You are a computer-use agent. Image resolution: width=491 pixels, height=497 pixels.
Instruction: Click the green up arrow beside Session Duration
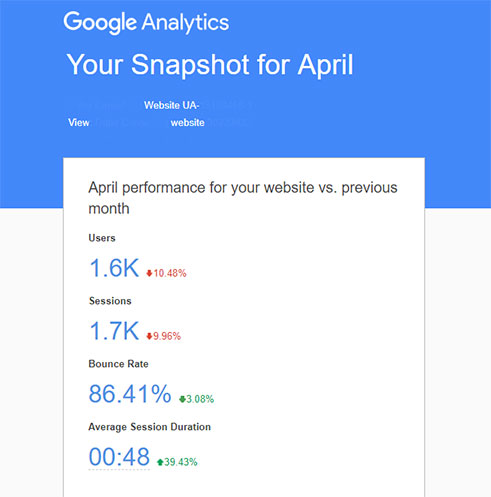[160, 462]
